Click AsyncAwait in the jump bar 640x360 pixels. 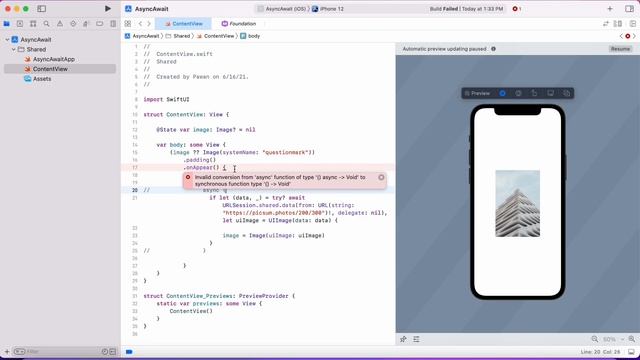pyautogui.click(x=142, y=36)
